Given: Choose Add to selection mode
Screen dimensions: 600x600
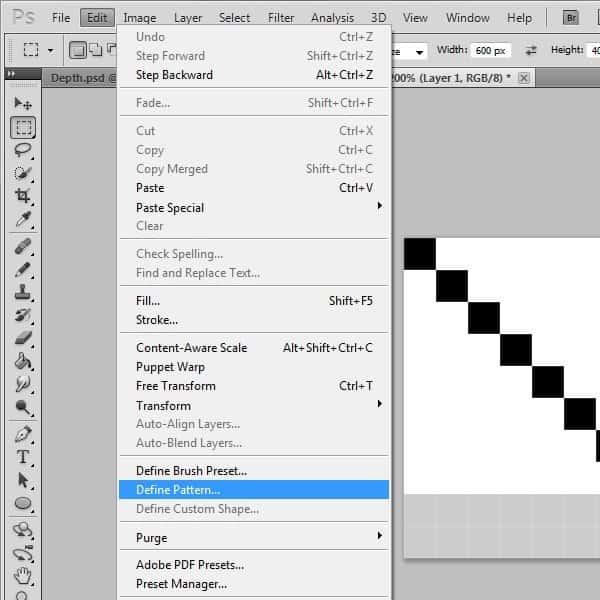Looking at the screenshot, I should click(95, 50).
